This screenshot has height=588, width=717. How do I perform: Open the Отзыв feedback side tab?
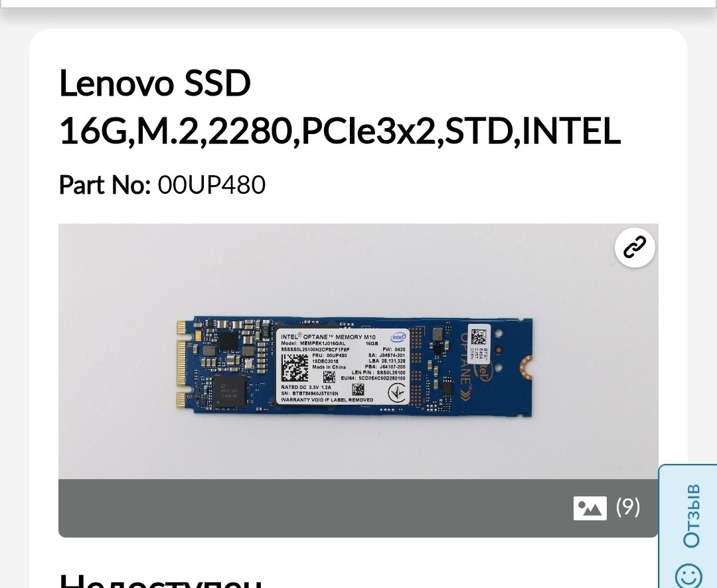point(688,526)
